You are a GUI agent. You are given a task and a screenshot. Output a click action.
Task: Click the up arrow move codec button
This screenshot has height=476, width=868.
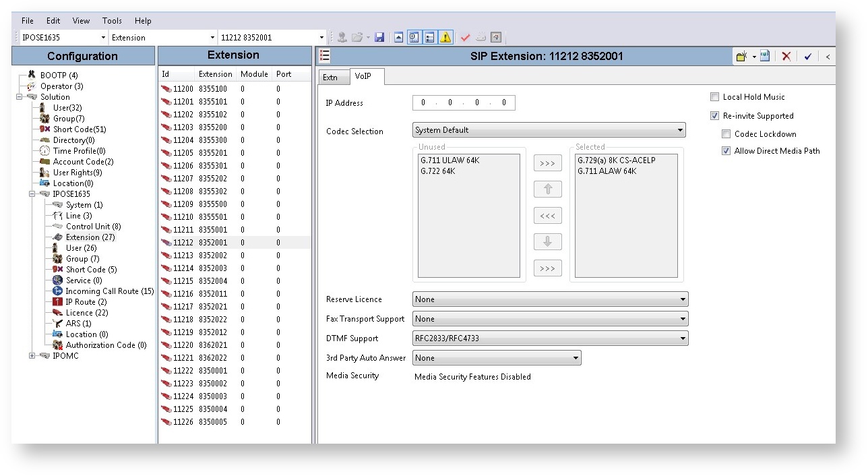pos(547,189)
